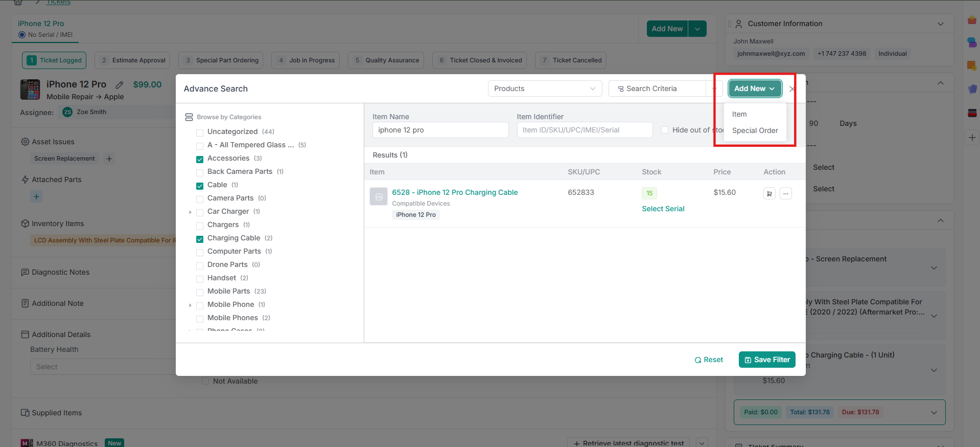Choose Special Order from Add New menu
Screen dimensions: 980x447
click(755, 130)
